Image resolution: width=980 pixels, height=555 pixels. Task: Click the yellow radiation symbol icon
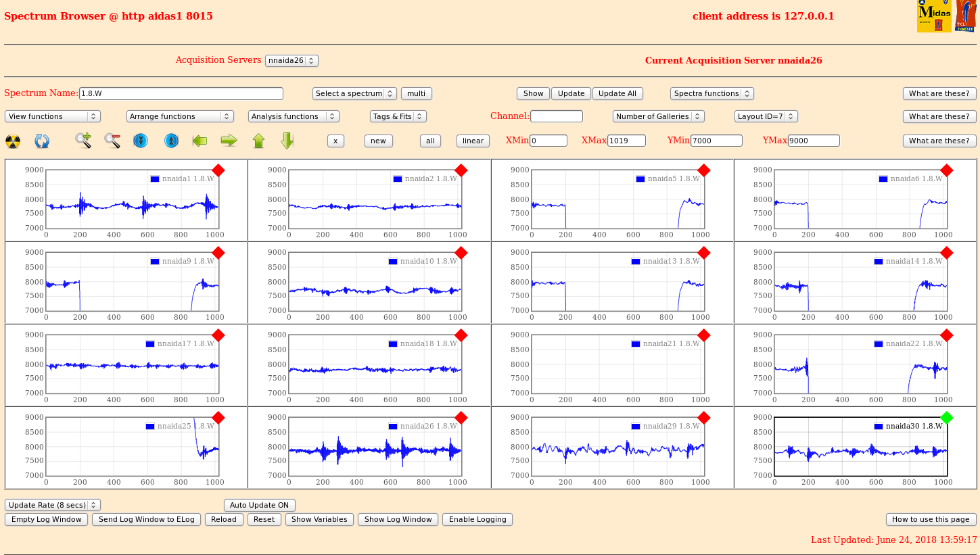coord(13,141)
